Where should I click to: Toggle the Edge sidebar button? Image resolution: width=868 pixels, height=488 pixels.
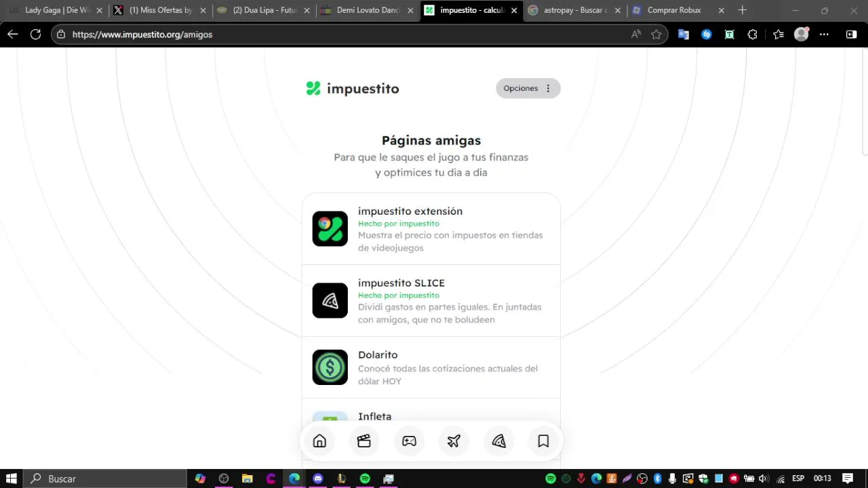coord(852,34)
